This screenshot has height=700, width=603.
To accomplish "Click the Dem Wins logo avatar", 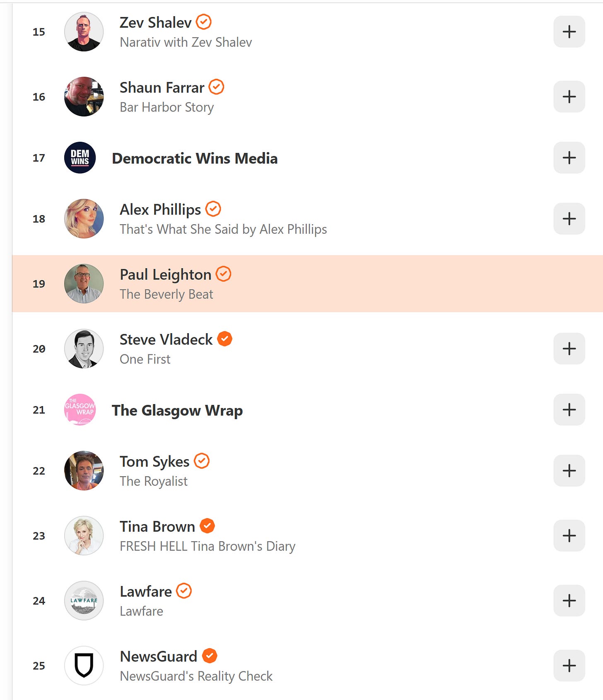I will 80,157.
